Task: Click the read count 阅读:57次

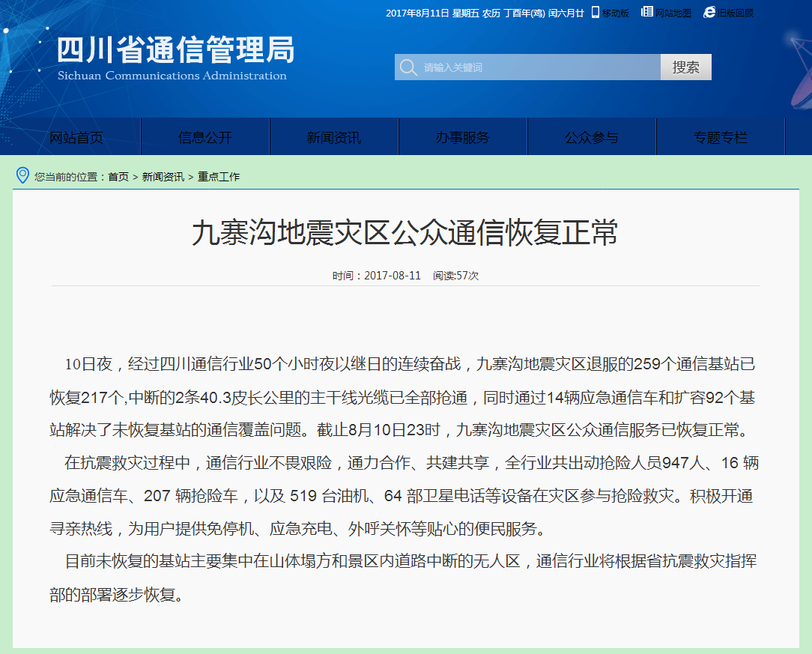Action: 455,276
